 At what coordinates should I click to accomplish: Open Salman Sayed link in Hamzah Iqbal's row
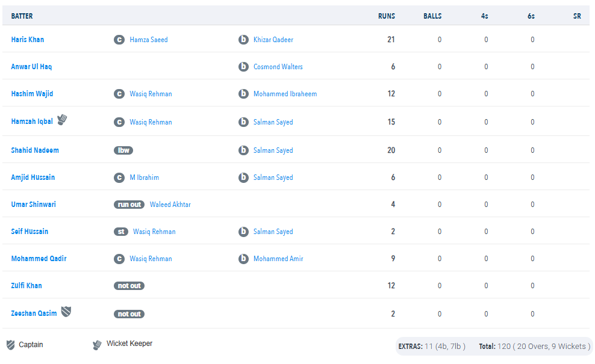click(x=273, y=122)
